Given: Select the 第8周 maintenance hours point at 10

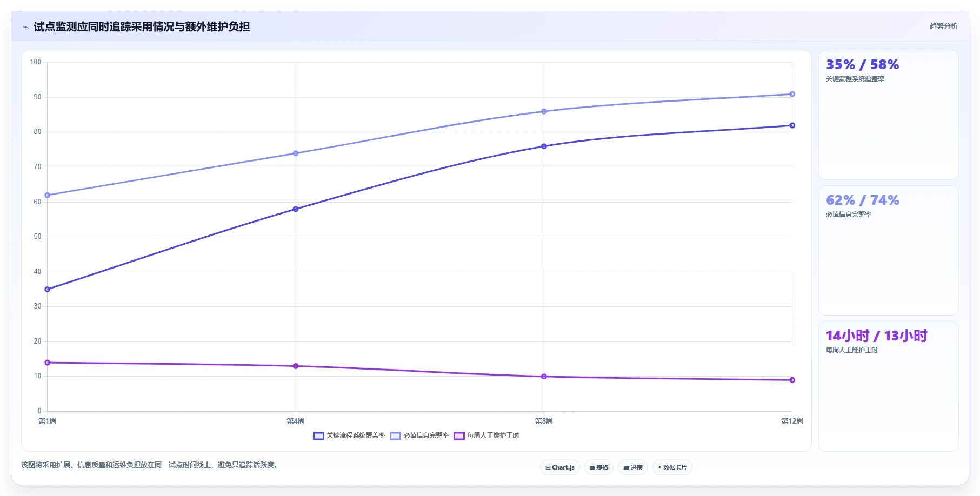Looking at the screenshot, I should coord(544,377).
